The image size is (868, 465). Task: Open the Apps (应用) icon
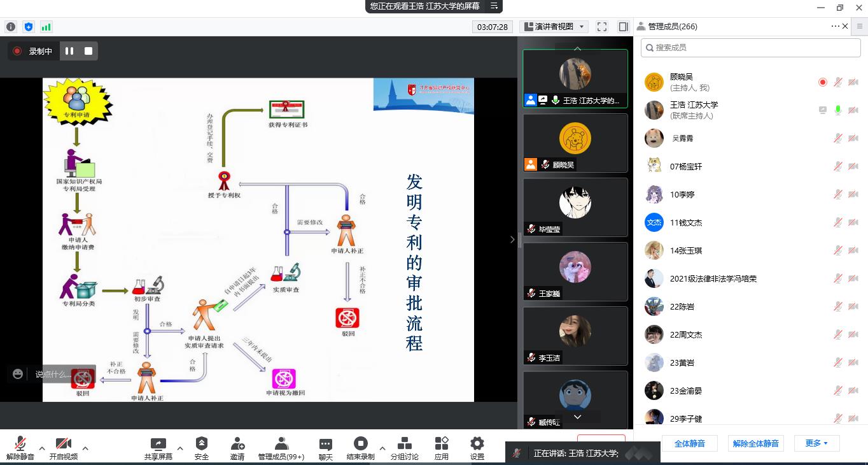[x=442, y=444]
